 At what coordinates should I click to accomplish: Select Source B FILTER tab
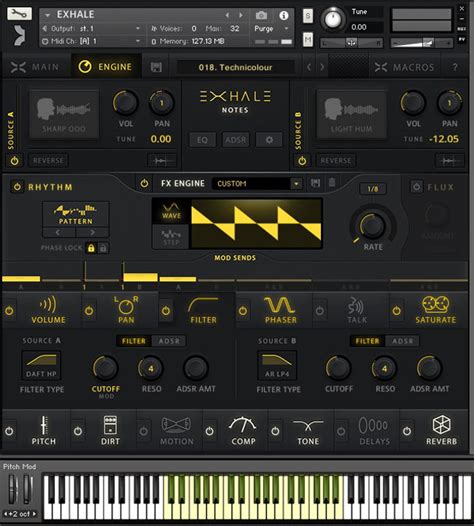367,341
